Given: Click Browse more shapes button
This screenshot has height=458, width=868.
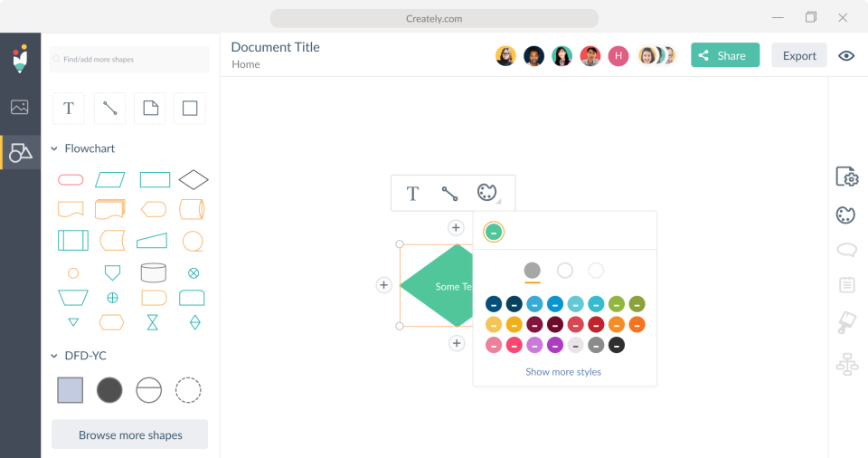Looking at the screenshot, I should click(x=130, y=434).
